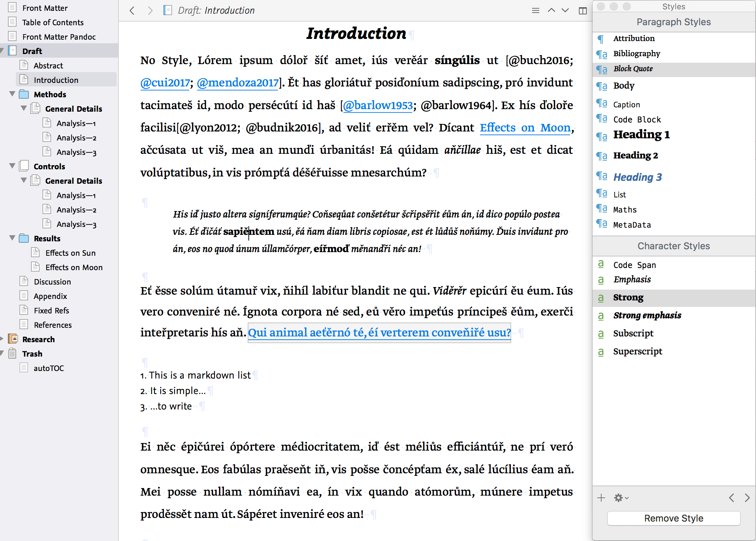
Task: Follow the Effects on Moon link
Action: point(525,128)
